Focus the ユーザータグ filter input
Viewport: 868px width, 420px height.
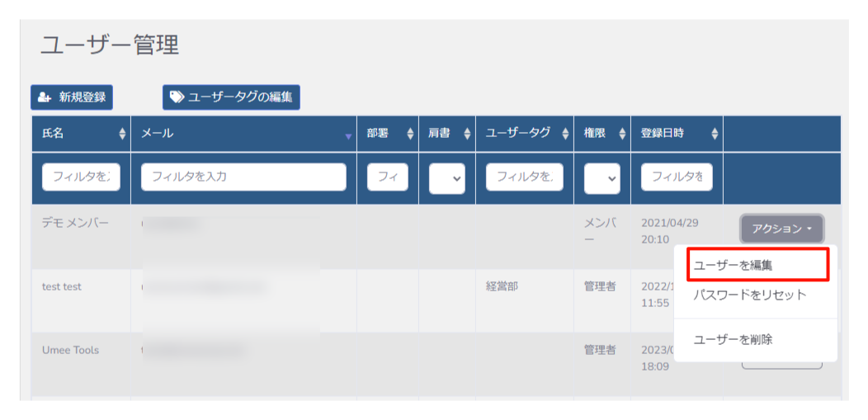coord(524,177)
